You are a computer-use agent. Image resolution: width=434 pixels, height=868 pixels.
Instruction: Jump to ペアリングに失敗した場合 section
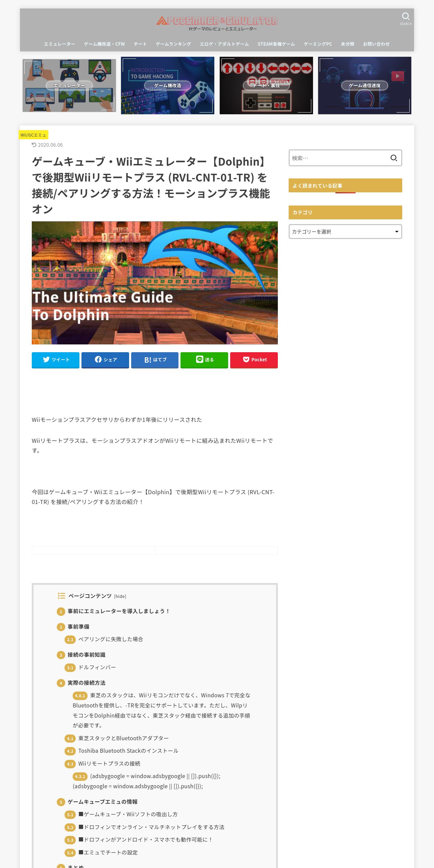(111, 639)
